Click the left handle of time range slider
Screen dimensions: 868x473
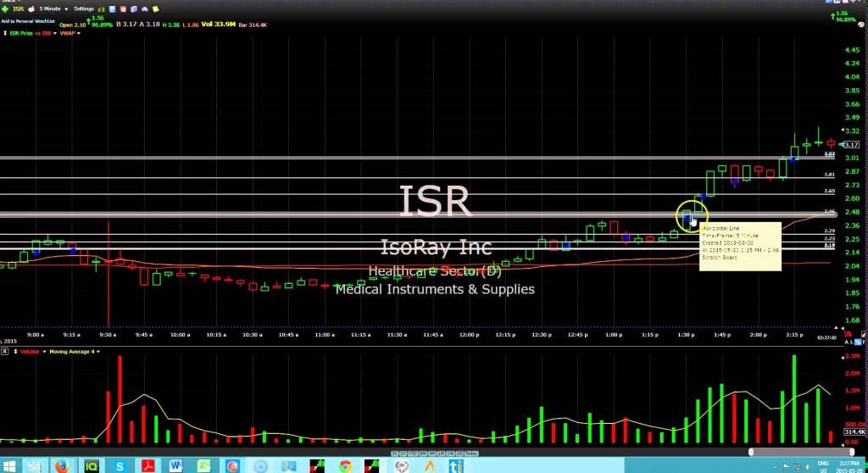point(751,452)
